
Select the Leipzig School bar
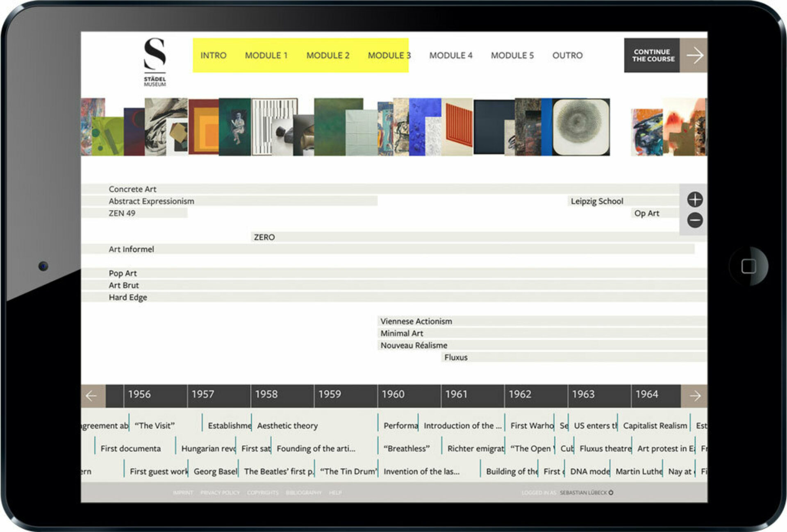pos(624,201)
